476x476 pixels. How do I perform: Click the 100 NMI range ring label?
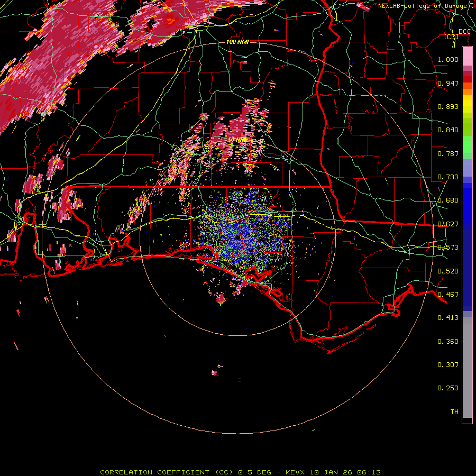point(237,42)
